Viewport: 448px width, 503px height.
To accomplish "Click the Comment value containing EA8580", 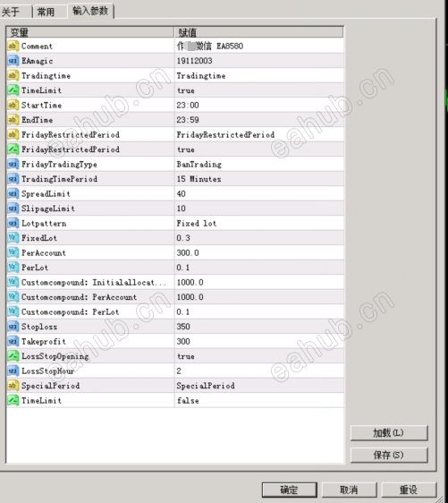I will tap(210, 46).
